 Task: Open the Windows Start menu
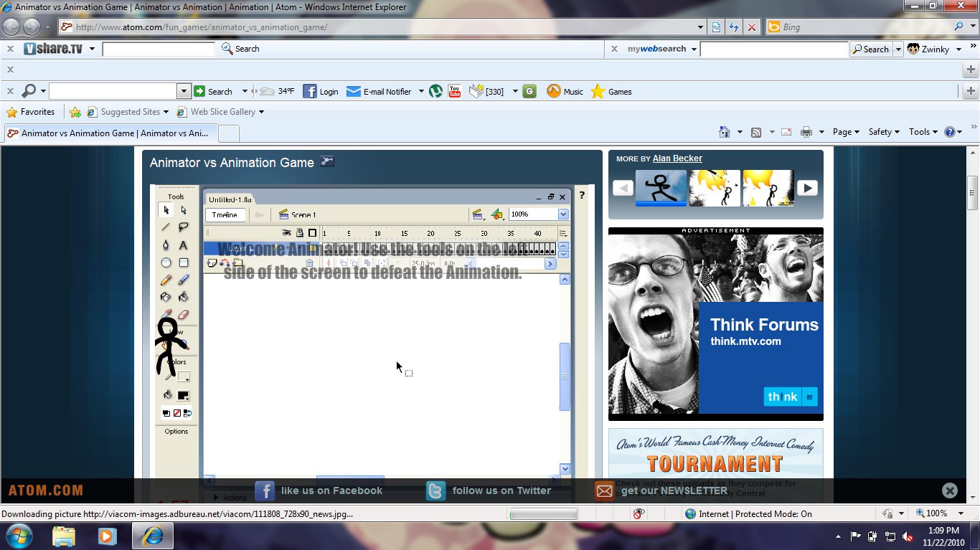[x=19, y=536]
